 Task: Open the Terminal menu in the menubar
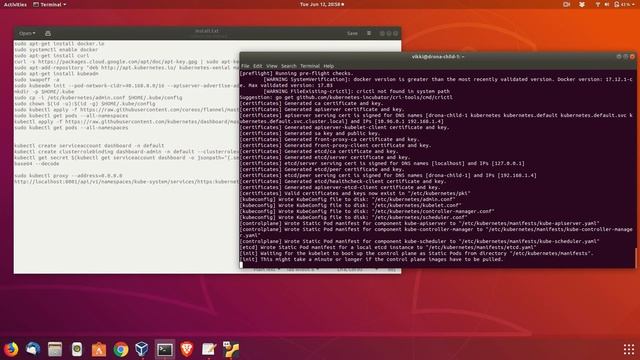[x=310, y=66]
